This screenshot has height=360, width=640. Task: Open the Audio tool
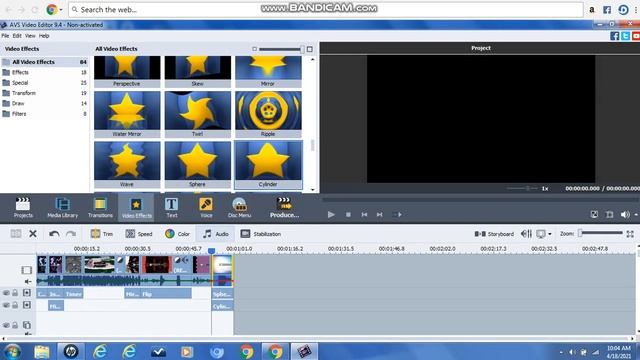(x=216, y=234)
